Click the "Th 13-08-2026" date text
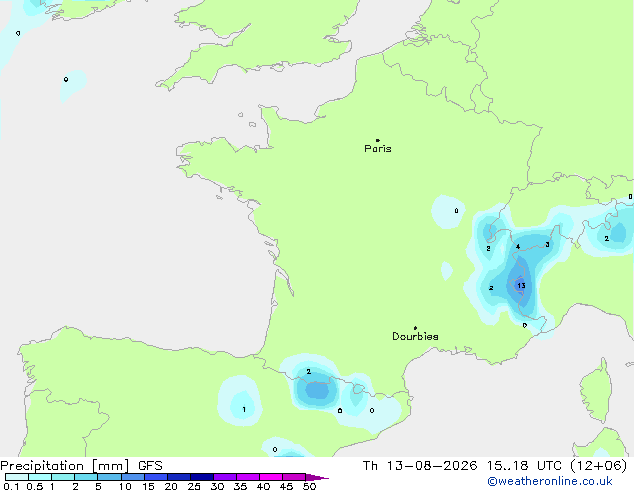 [420, 466]
